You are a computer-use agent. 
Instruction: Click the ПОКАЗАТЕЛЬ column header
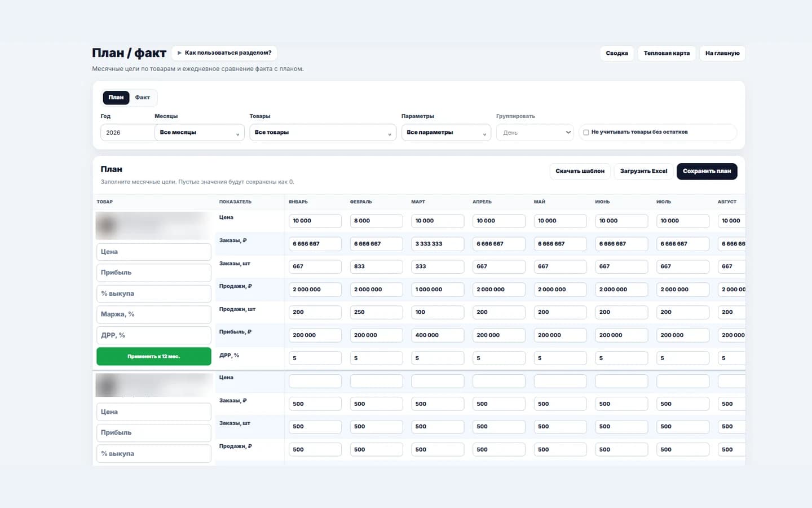click(235, 202)
